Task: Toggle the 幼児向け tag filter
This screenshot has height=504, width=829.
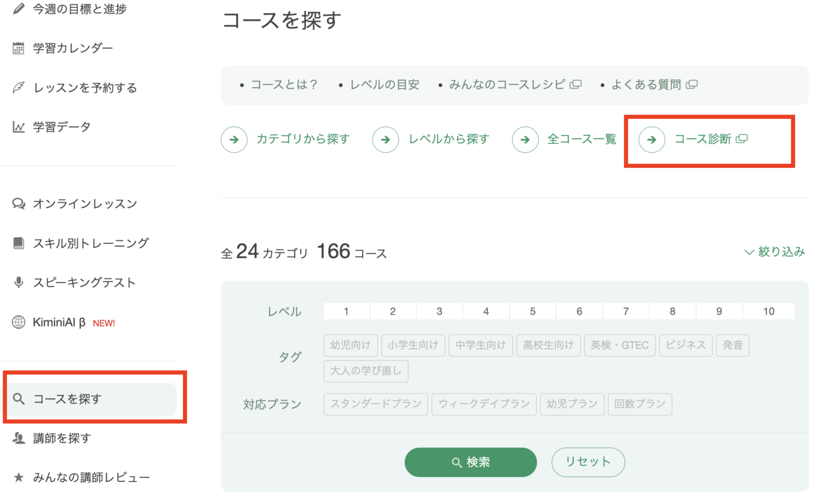Action: coord(351,345)
